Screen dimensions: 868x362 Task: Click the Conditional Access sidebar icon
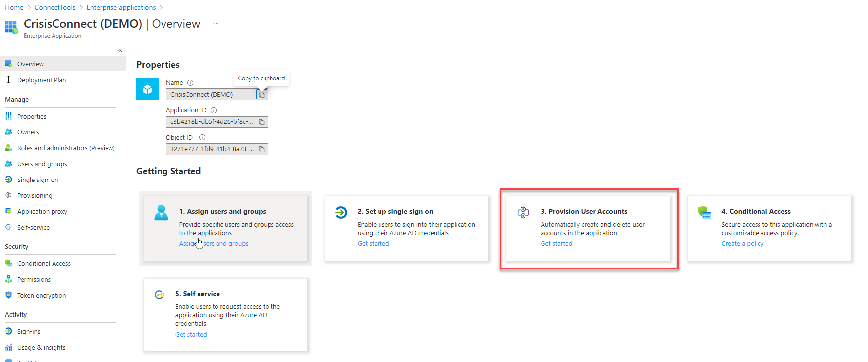[x=8, y=263]
